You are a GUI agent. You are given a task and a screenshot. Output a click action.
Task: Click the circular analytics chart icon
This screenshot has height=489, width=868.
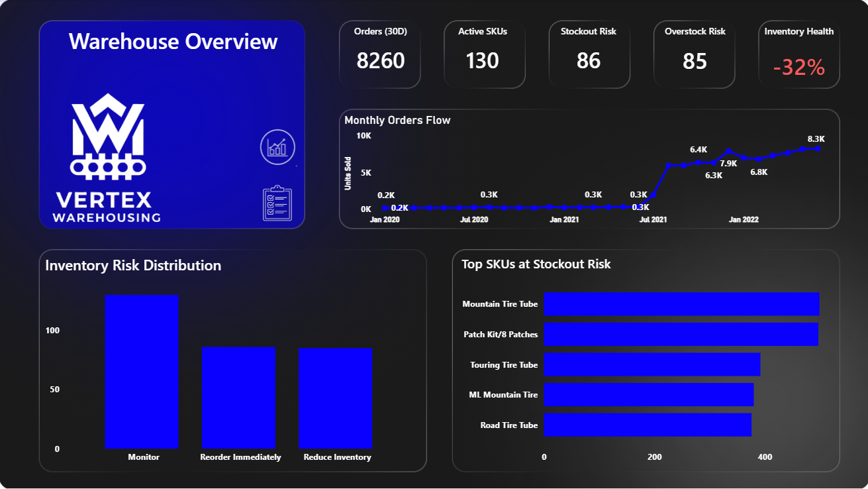point(277,146)
